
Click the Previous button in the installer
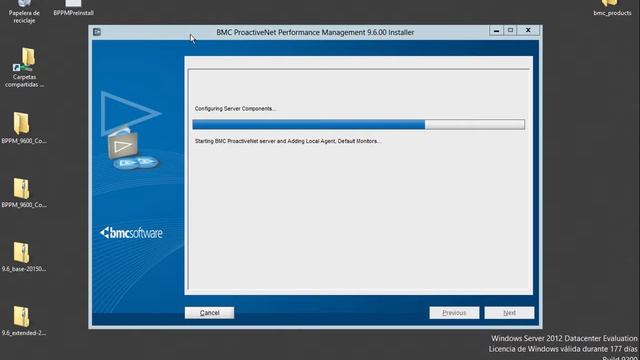coord(454,313)
